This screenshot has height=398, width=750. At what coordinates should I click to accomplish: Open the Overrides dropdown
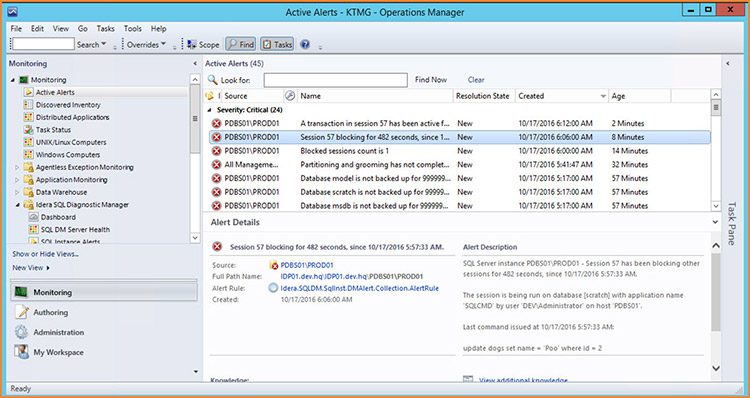point(146,44)
